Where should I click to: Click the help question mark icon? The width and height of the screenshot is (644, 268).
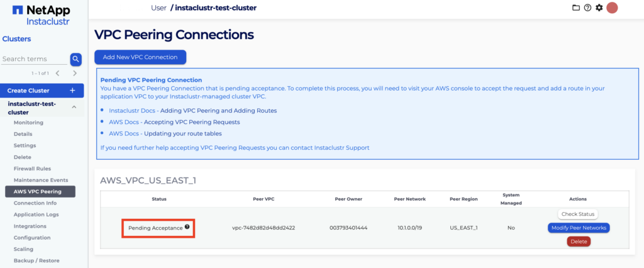coord(587,8)
